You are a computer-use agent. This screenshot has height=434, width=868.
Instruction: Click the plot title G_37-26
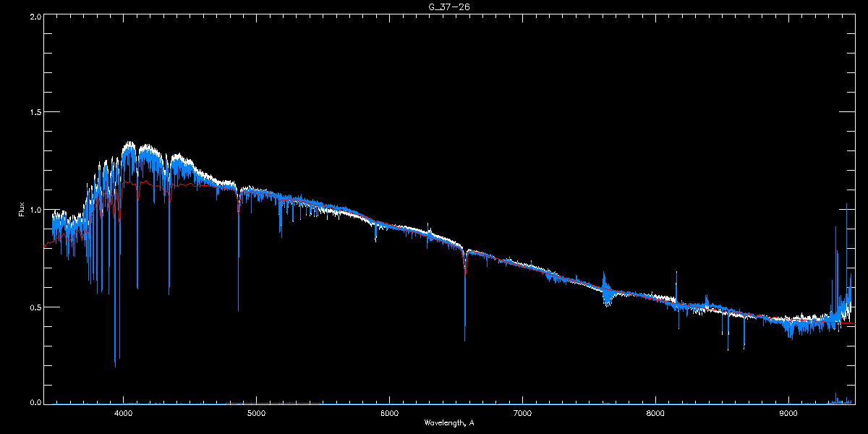(x=450, y=7)
